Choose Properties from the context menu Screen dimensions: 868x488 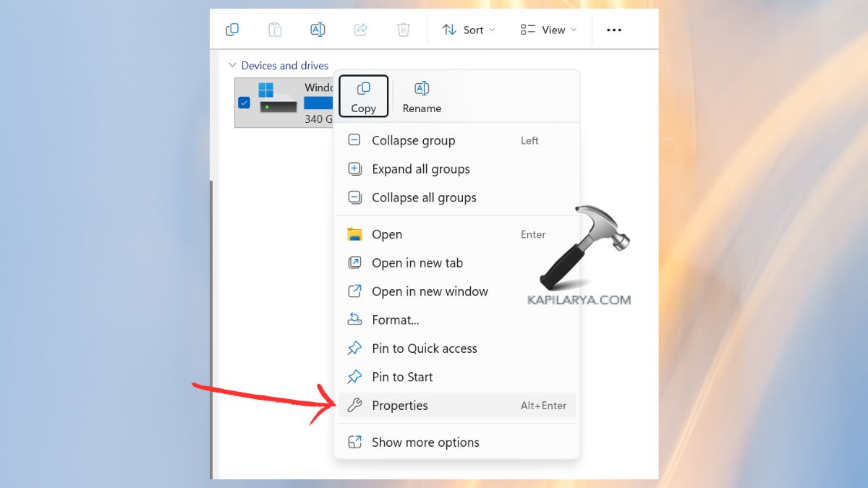coord(400,406)
